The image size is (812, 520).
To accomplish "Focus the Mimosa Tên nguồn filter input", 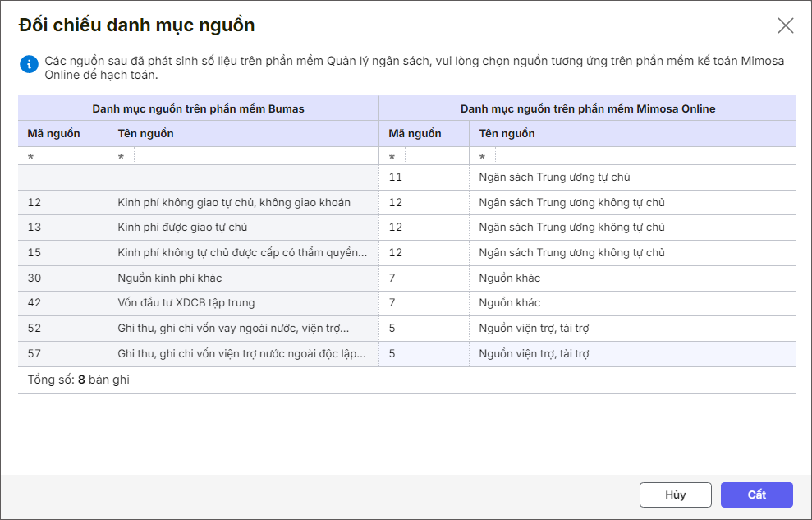I will [x=645, y=157].
